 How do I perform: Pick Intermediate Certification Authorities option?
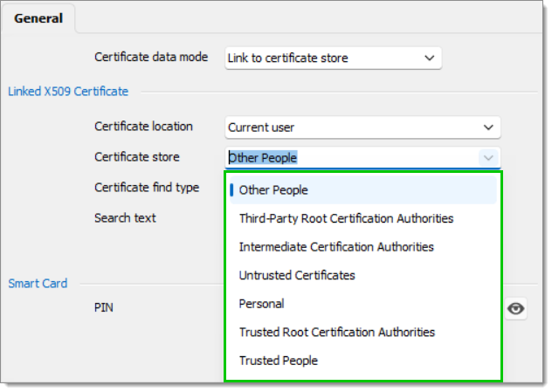click(363, 247)
